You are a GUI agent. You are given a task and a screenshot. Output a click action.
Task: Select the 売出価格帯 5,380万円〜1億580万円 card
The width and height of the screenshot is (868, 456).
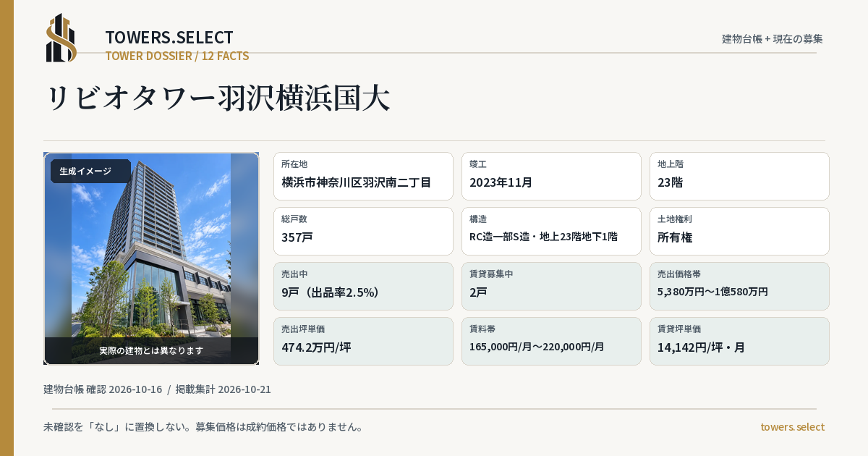point(739,286)
